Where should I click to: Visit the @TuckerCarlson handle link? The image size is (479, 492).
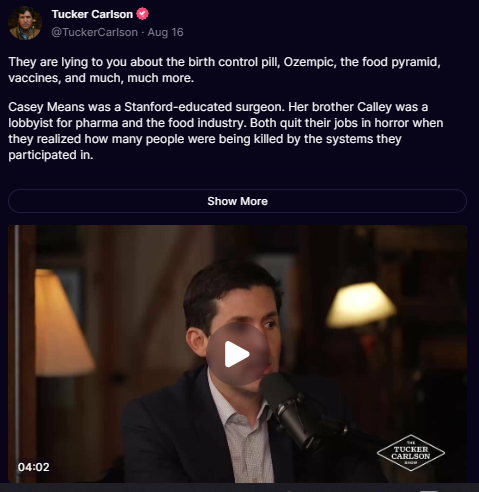tap(95, 32)
